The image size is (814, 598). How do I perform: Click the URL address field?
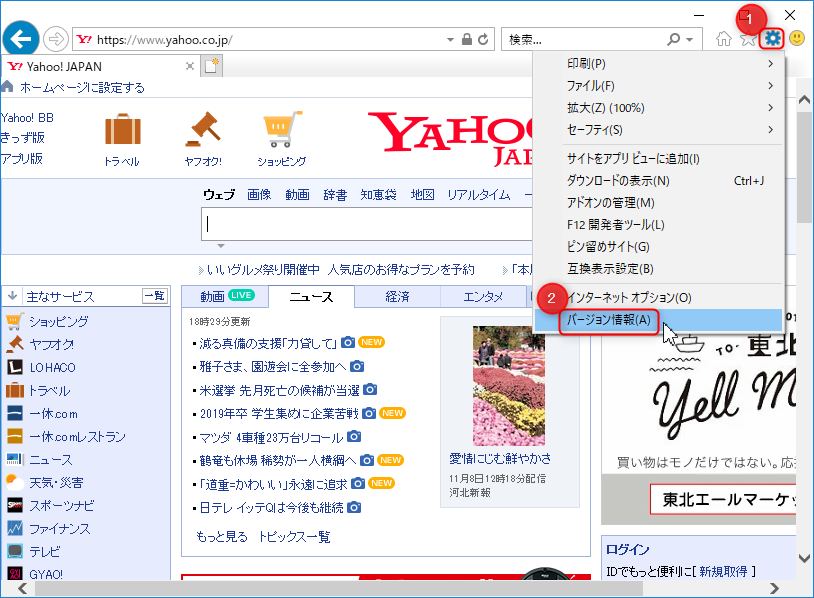[260, 39]
